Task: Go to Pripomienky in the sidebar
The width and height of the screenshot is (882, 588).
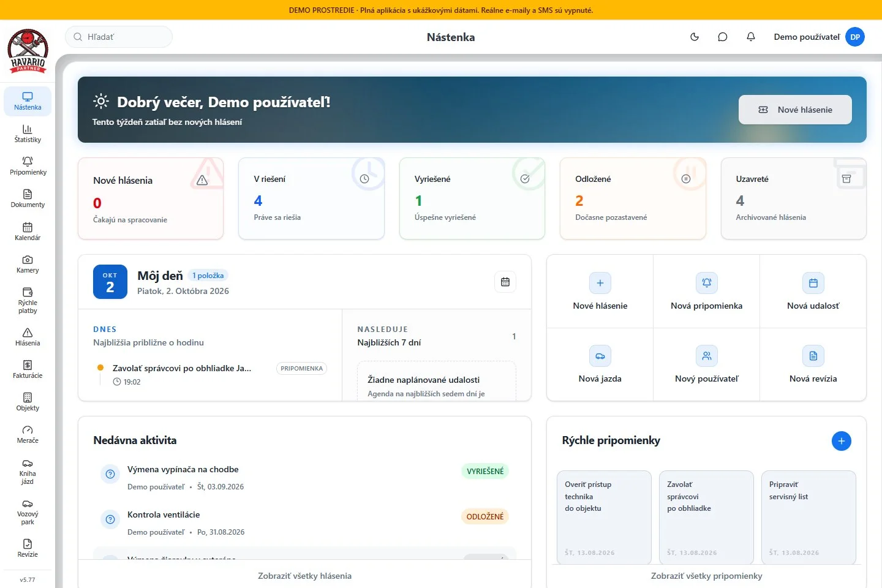Action: point(28,166)
